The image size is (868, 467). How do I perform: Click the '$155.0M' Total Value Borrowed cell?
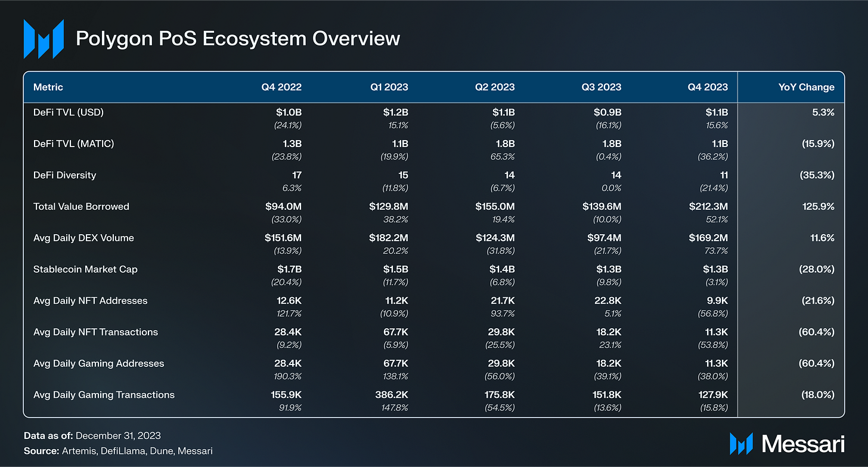[x=495, y=207]
